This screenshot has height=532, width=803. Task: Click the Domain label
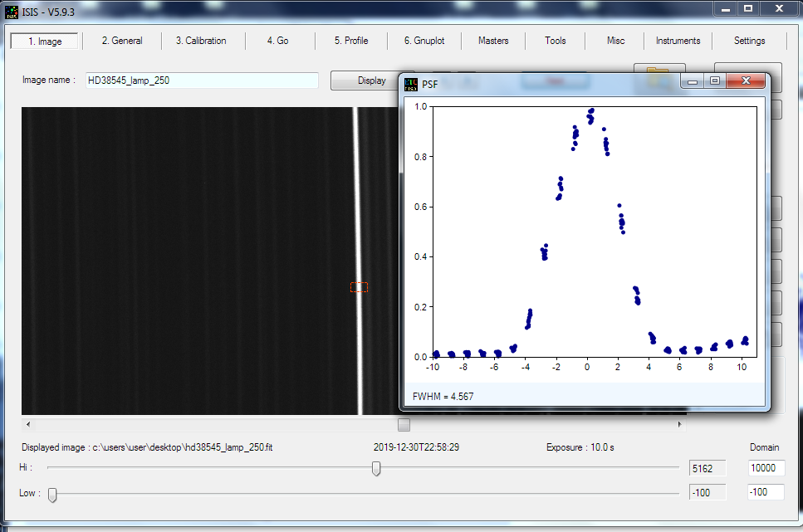tap(765, 447)
